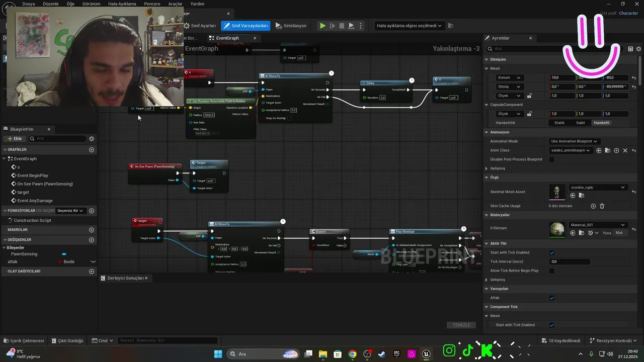The image size is (644, 362).
Task: Click Skeletal Mesh Asset thumbnail
Action: tap(557, 192)
